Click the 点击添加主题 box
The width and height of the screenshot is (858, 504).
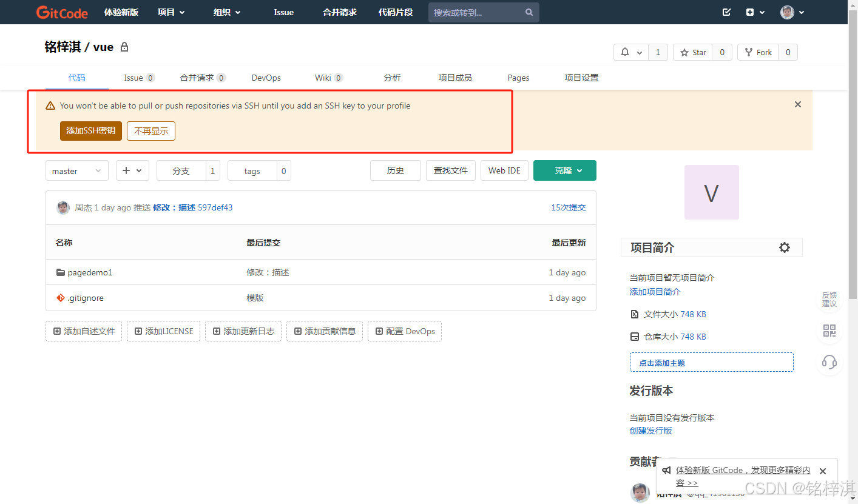[x=711, y=362]
